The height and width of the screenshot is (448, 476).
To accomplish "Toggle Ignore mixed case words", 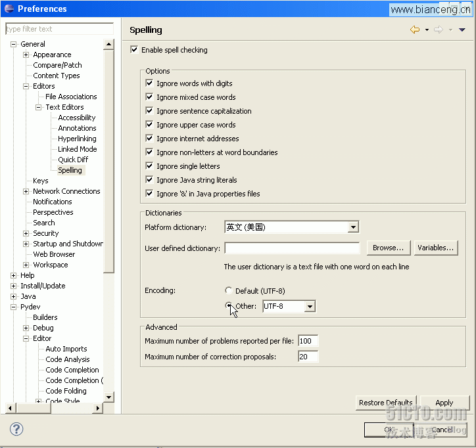I will click(149, 97).
